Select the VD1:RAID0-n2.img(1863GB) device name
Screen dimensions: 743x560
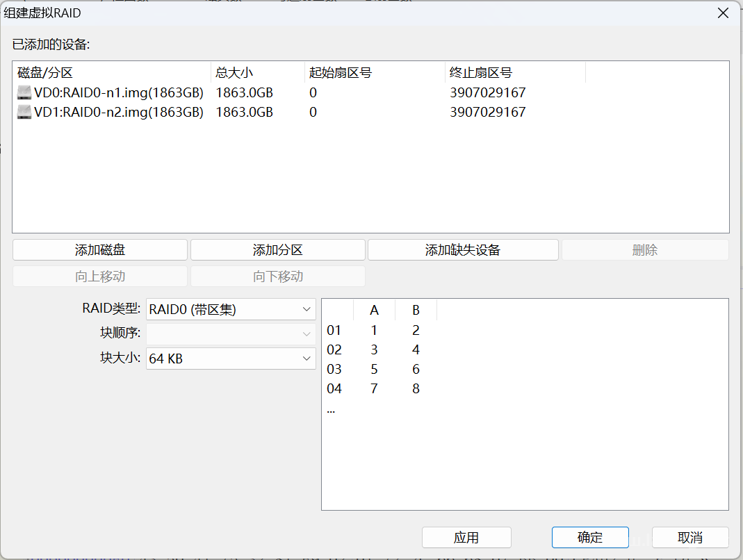(119, 112)
